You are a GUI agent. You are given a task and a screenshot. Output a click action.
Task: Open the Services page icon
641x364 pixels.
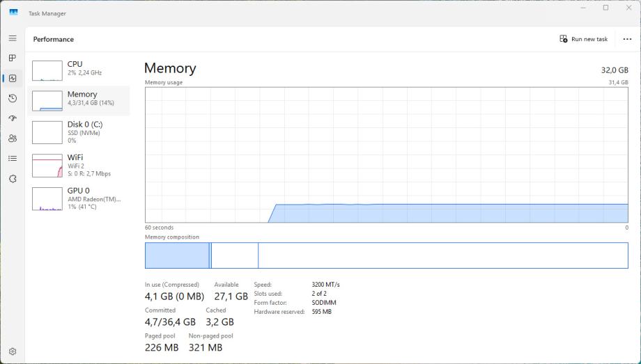pos(13,179)
